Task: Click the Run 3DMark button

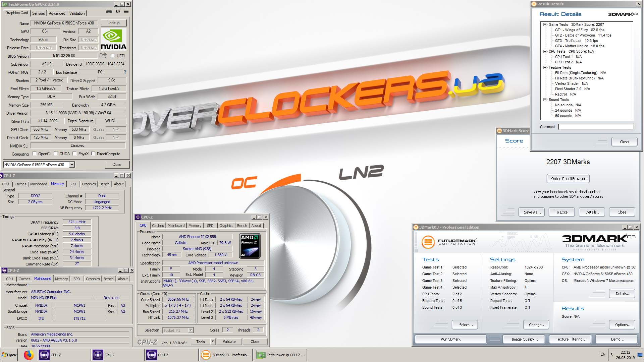Action: (x=450, y=339)
